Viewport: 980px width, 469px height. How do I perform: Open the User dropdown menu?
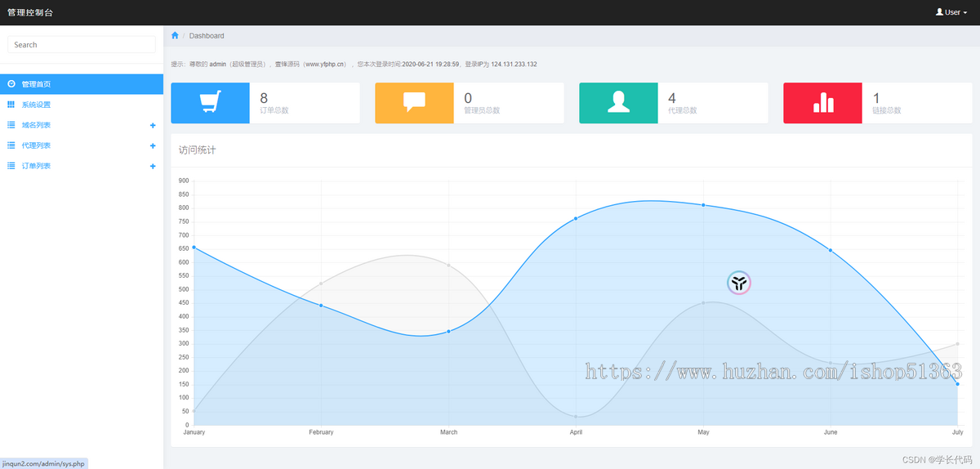(951, 12)
